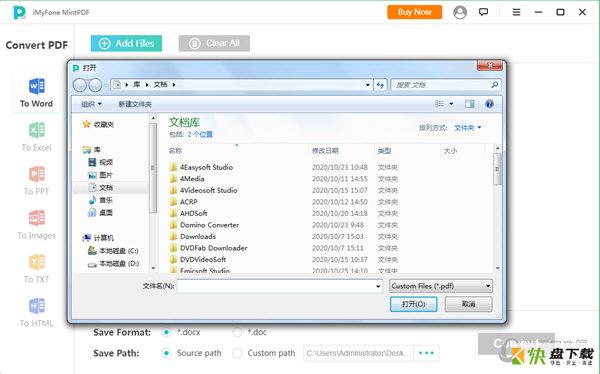Image resolution: width=600 pixels, height=374 pixels.
Task: Click the three-dots browse path button
Action: click(426, 353)
